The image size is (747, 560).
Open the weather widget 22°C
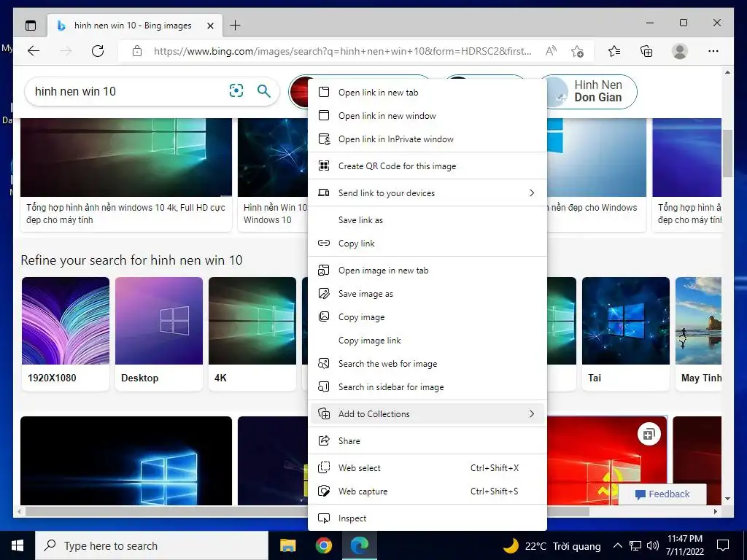click(553, 545)
